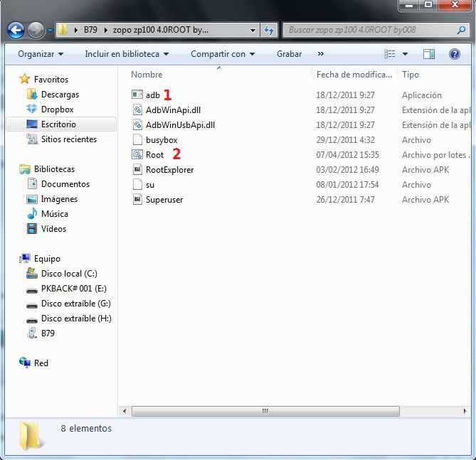Open the Documentos library
The image size is (476, 460).
pos(65,184)
